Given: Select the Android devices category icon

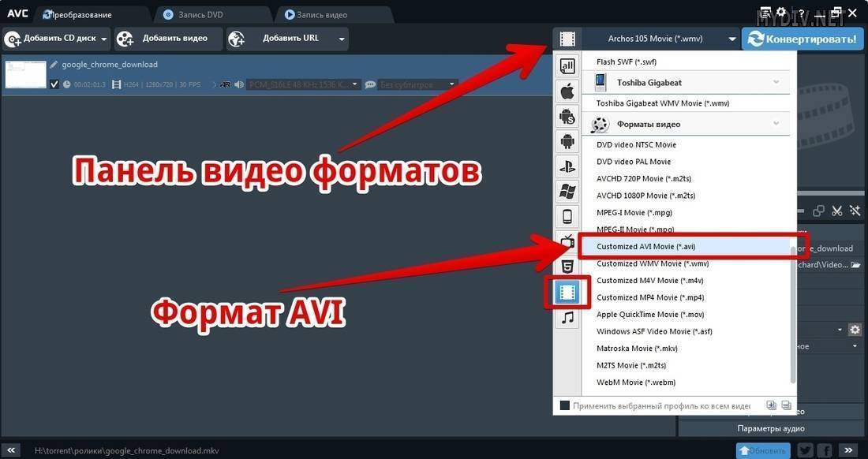Looking at the screenshot, I should (x=567, y=141).
